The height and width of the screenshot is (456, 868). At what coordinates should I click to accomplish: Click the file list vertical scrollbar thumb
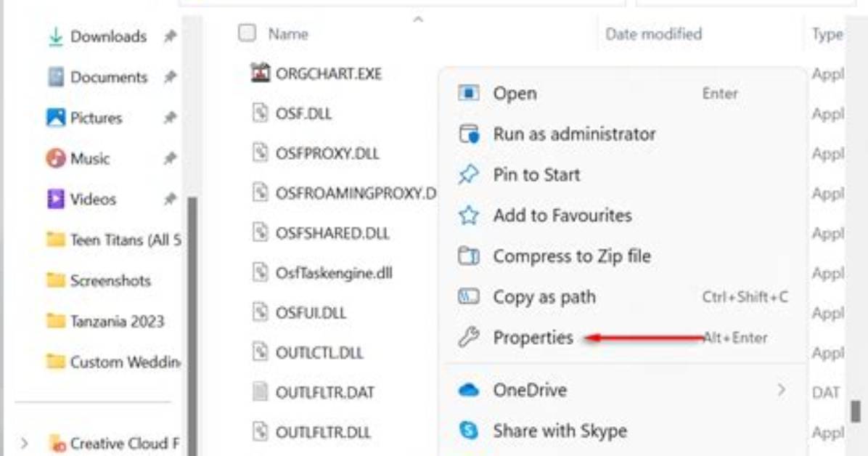pos(856,410)
